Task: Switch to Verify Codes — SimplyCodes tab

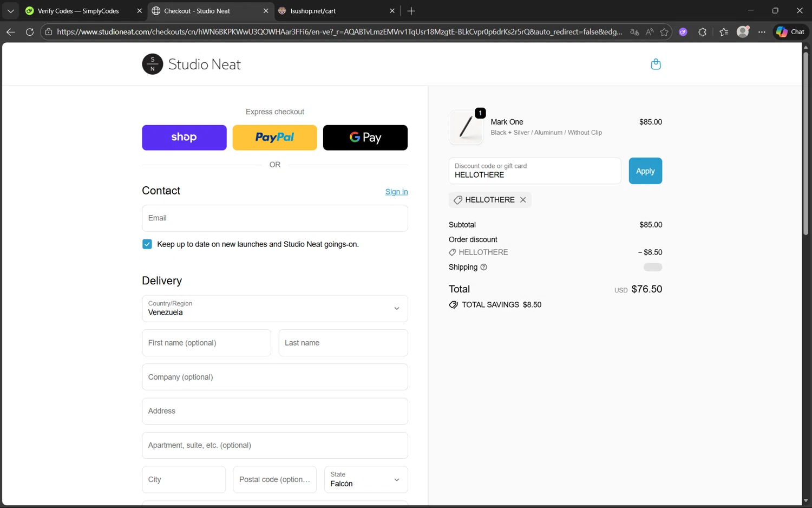Action: click(x=78, y=11)
